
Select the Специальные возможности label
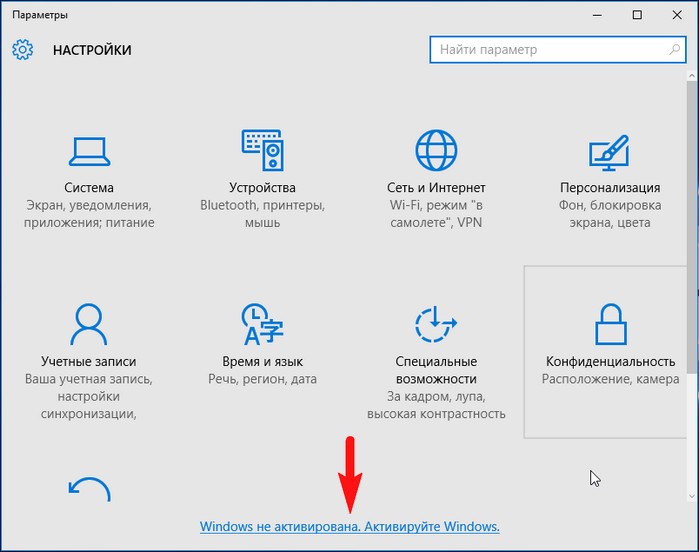436,370
